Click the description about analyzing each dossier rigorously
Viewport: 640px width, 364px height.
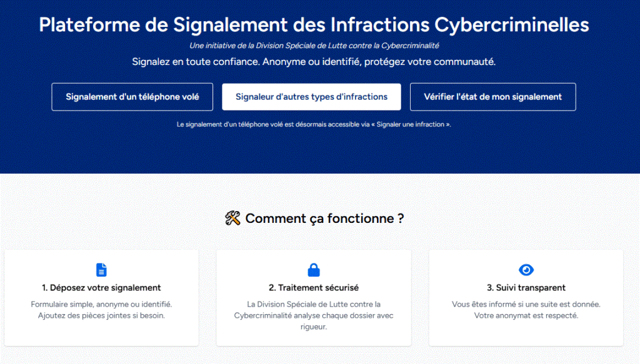pos(313,315)
